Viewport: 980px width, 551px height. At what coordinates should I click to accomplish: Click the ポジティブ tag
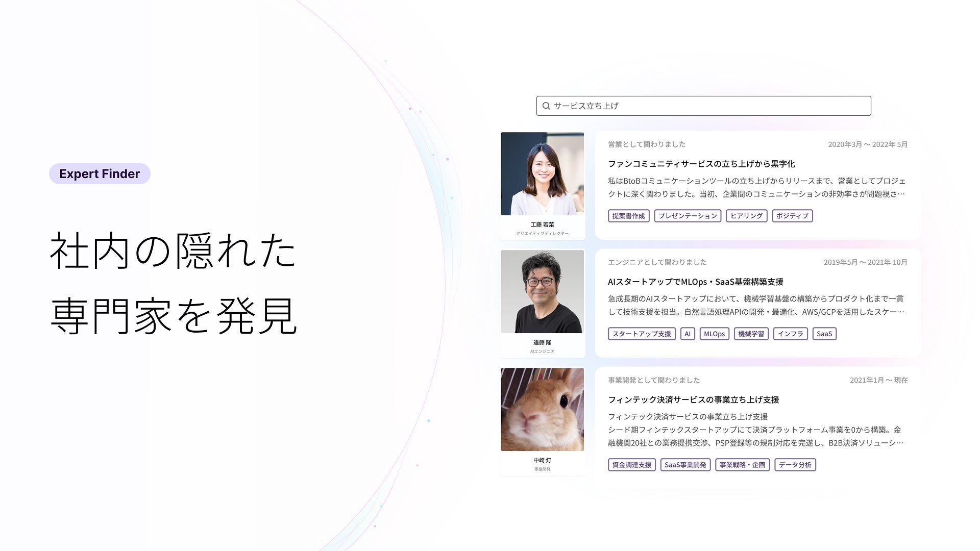pyautogui.click(x=792, y=216)
